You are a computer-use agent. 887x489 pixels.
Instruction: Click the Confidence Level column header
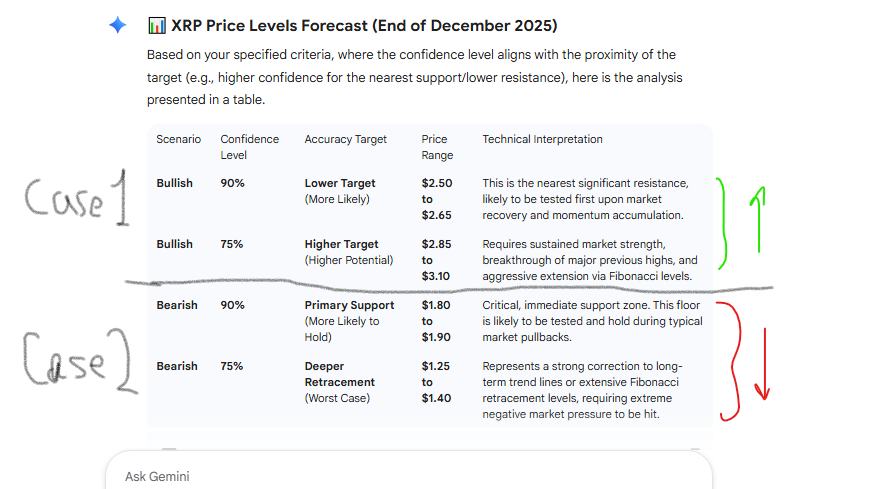249,147
